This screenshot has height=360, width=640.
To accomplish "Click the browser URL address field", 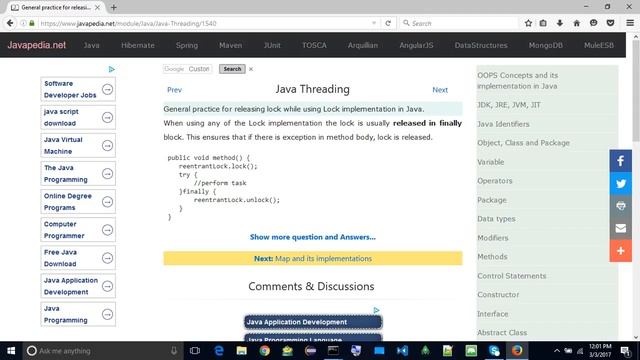I will (x=204, y=23).
